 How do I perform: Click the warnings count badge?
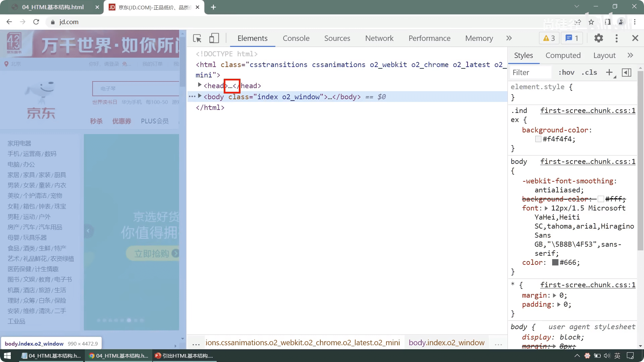click(549, 38)
